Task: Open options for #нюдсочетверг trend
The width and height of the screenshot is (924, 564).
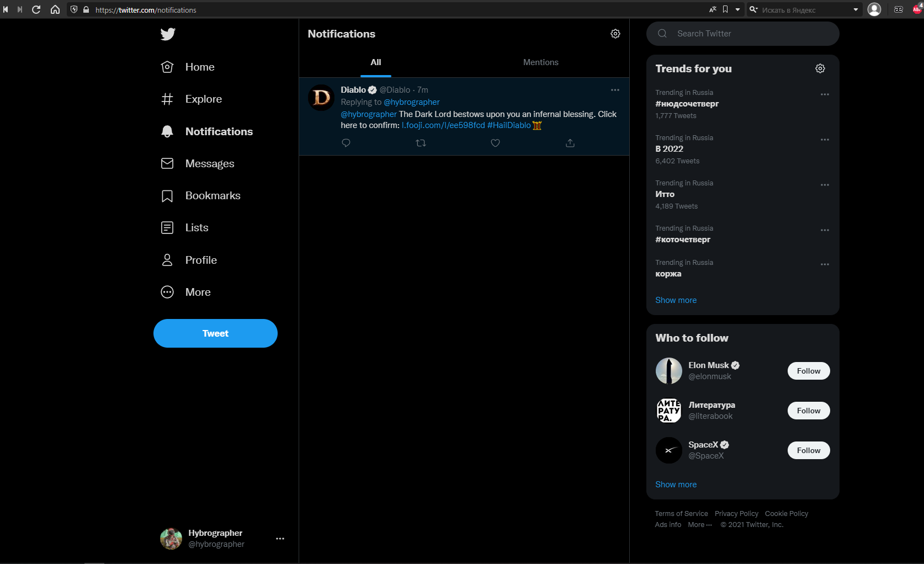Action: (x=825, y=94)
